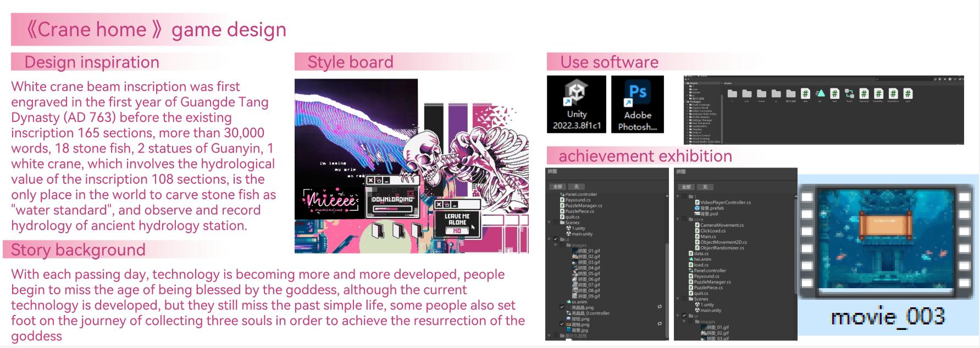This screenshot has width=980, height=348.
Task: Click the dependency swap icon beside 画轴.png
Action: pyautogui.click(x=660, y=324)
